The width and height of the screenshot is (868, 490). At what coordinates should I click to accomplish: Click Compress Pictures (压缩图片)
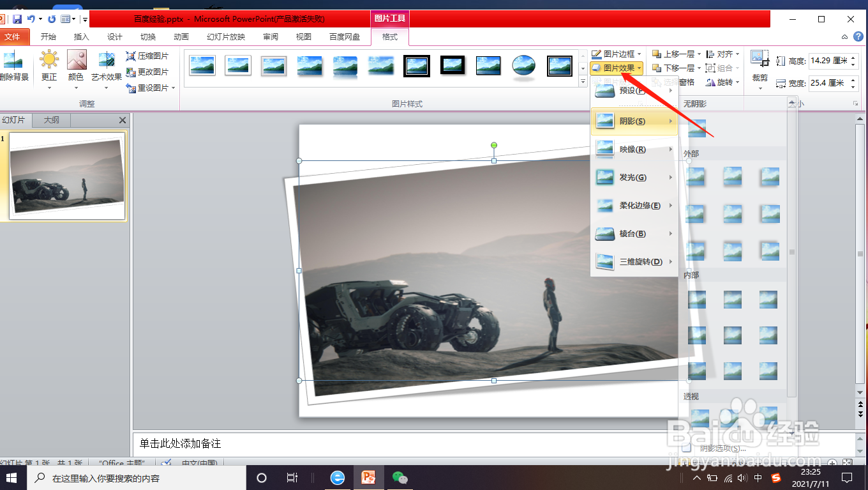click(x=147, y=56)
